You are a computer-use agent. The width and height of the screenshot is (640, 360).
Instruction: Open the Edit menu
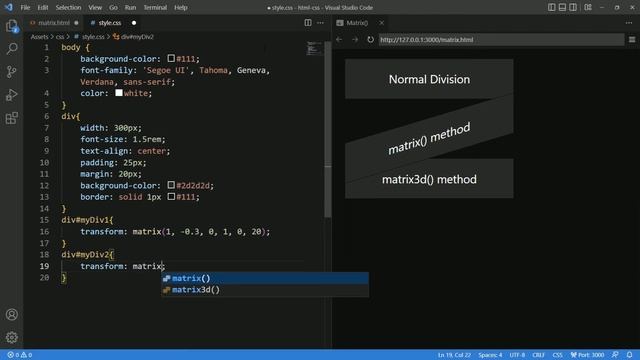click(43, 7)
